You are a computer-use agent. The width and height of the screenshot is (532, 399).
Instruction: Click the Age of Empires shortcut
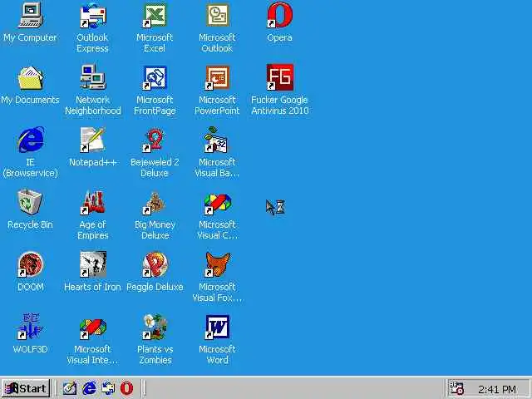[x=92, y=202]
